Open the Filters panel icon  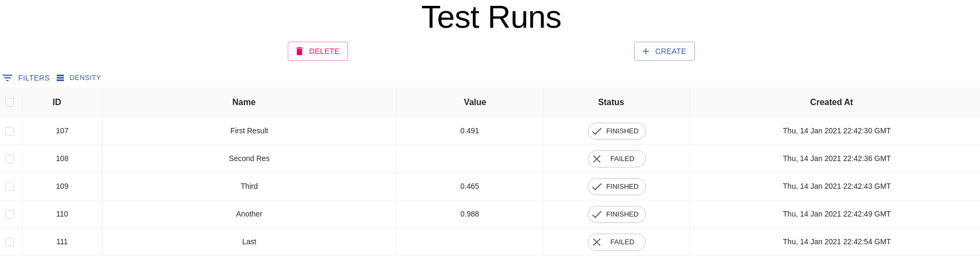pyautogui.click(x=7, y=78)
